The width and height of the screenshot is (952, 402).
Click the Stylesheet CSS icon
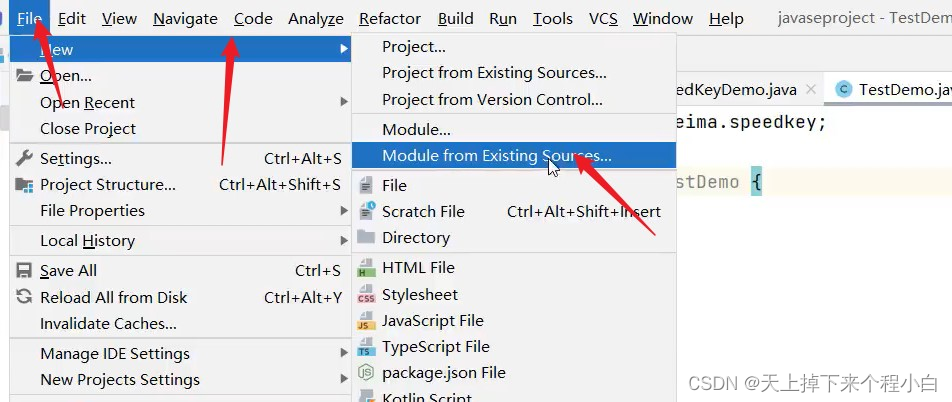[x=365, y=295]
